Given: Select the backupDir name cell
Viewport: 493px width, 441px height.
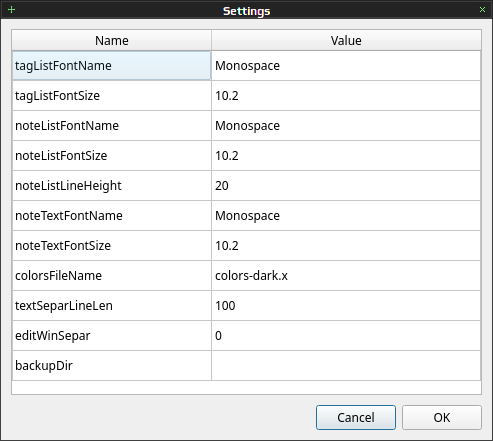Looking at the screenshot, I should [112, 366].
